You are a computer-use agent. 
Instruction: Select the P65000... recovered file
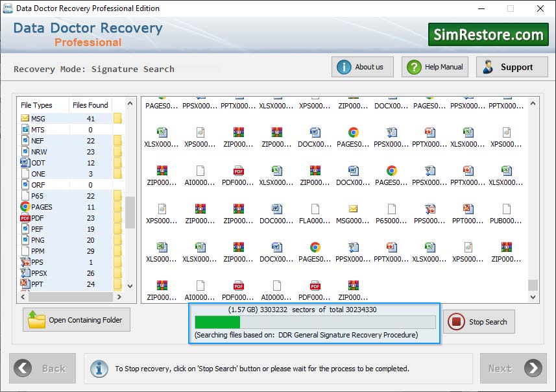point(391,209)
